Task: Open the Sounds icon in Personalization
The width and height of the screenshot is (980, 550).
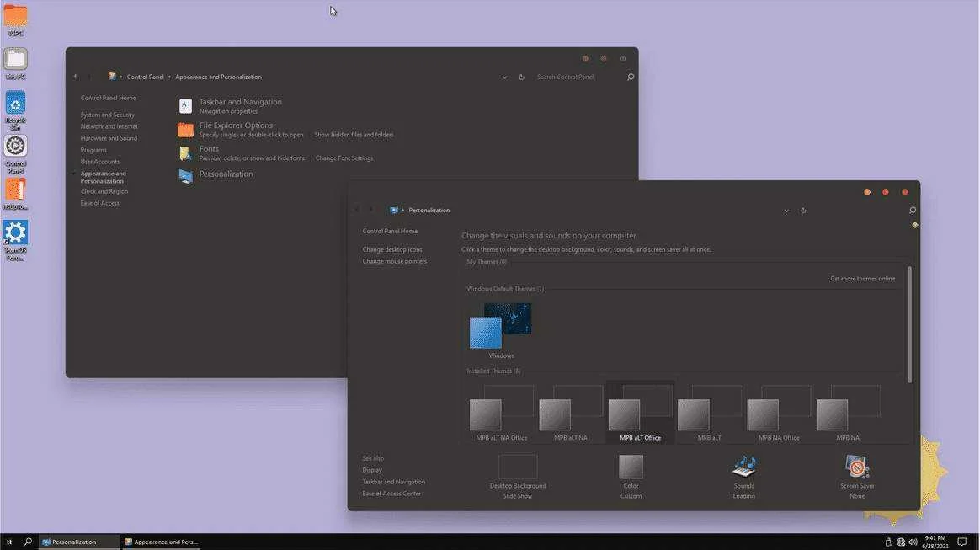Action: coord(743,467)
